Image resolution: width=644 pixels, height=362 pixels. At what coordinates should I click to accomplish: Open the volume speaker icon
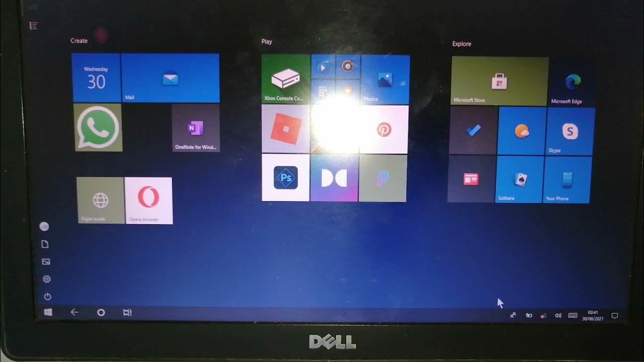[558, 316]
